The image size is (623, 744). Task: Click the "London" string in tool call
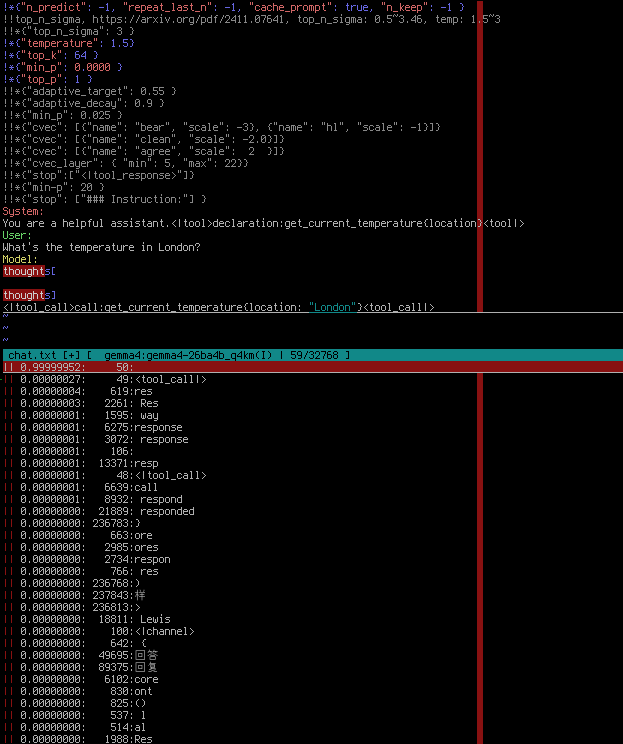pyautogui.click(x=332, y=307)
